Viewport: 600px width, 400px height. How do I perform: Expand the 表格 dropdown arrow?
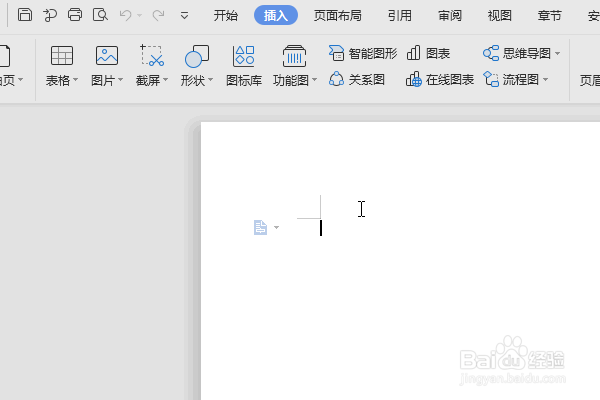pyautogui.click(x=75, y=80)
